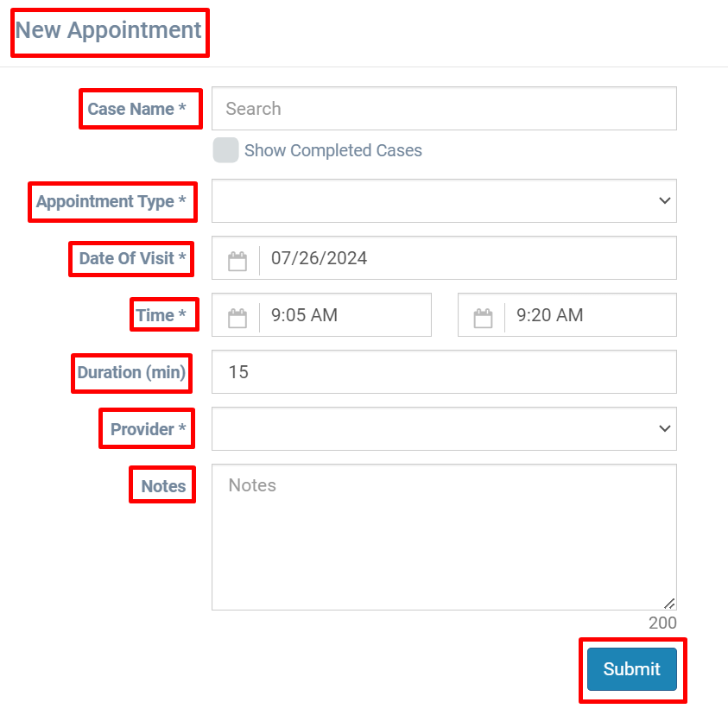Focus the Notes text area

tap(444, 537)
